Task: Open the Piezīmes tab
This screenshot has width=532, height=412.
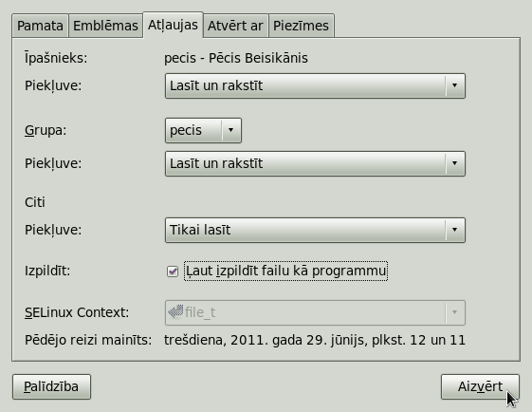Action: pos(302,26)
